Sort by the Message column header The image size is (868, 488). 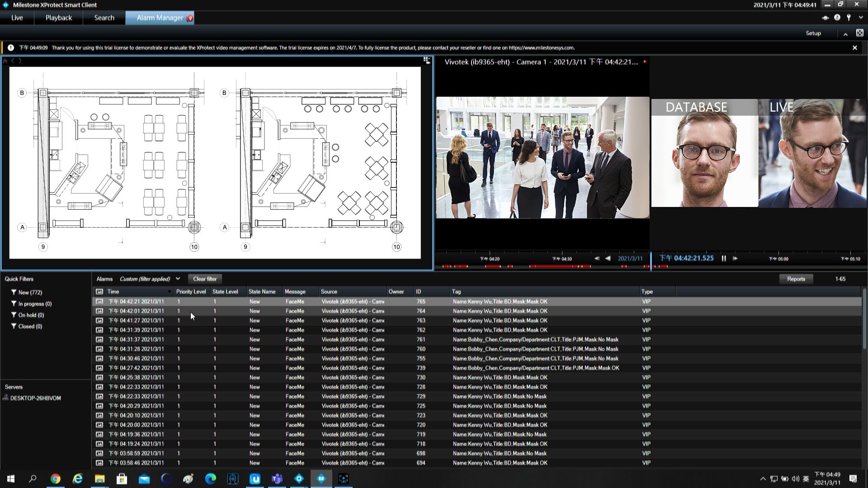coord(301,291)
